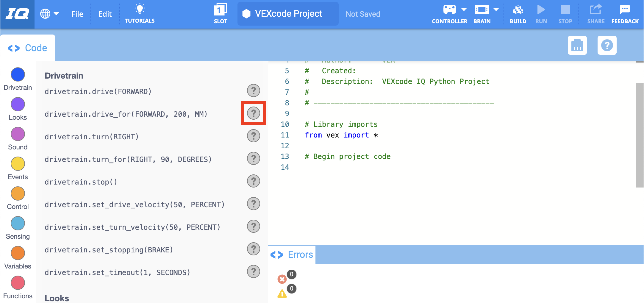Open the File menu
644x303 pixels.
pos(77,13)
